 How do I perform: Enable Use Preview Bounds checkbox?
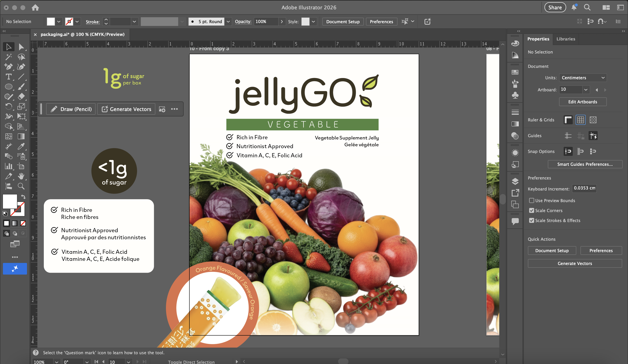[x=531, y=200]
